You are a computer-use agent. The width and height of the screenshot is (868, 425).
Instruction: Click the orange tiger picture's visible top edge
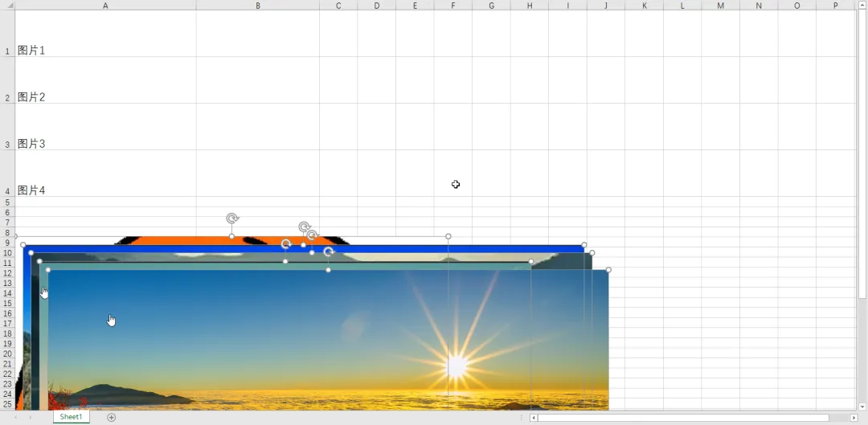[232, 241]
